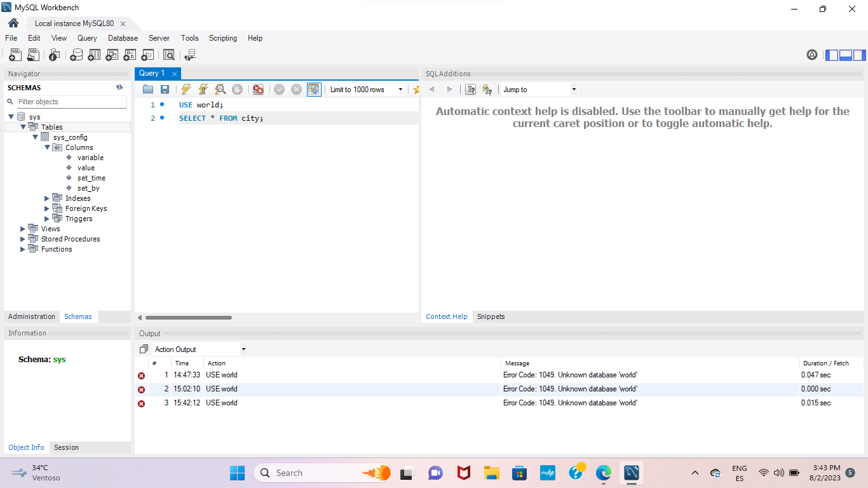This screenshot has width=868, height=488.
Task: Execute statement under cursor icon
Action: tap(203, 90)
